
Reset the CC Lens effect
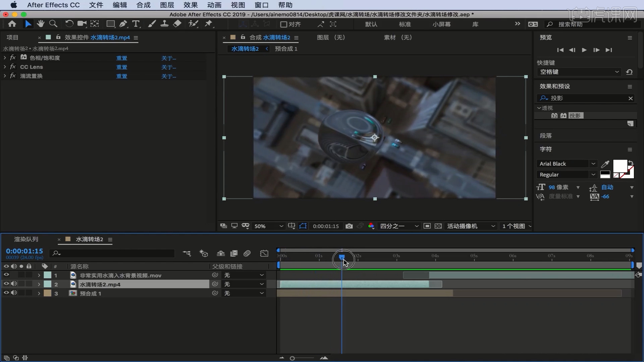pyautogui.click(x=121, y=67)
